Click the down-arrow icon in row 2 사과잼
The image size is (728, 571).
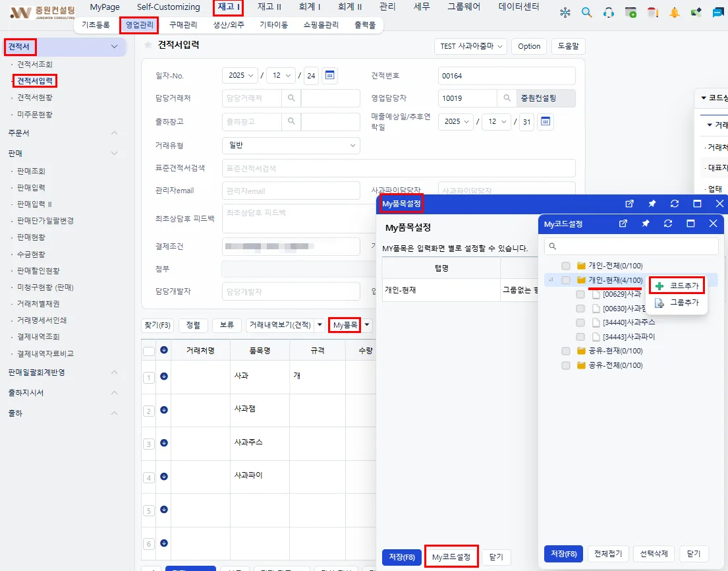point(164,409)
